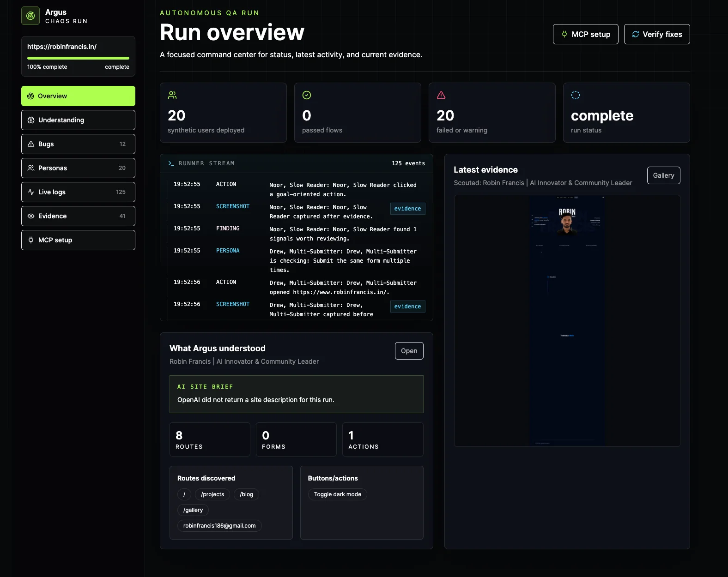Viewport: 728px width, 577px height.
Task: Click the 20 failed or warning card
Action: (492, 113)
